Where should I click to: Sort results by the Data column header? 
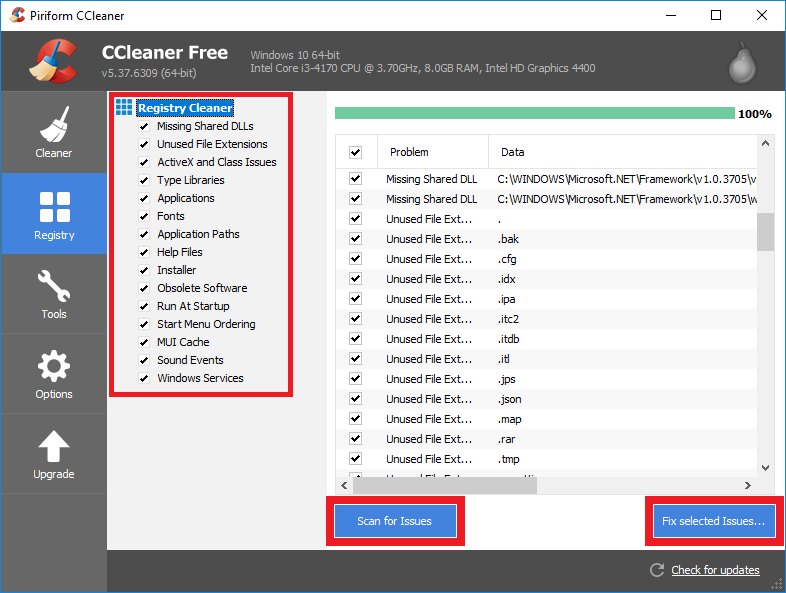point(620,153)
